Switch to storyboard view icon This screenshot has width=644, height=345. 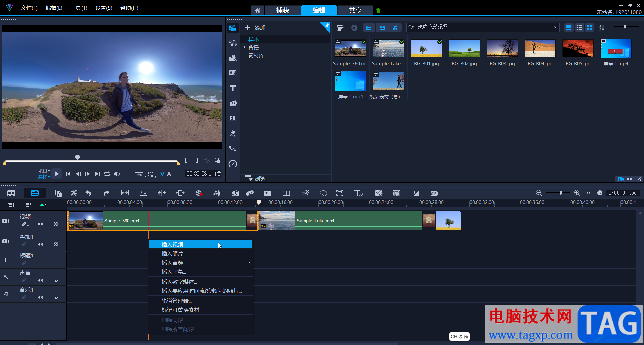pos(11,193)
